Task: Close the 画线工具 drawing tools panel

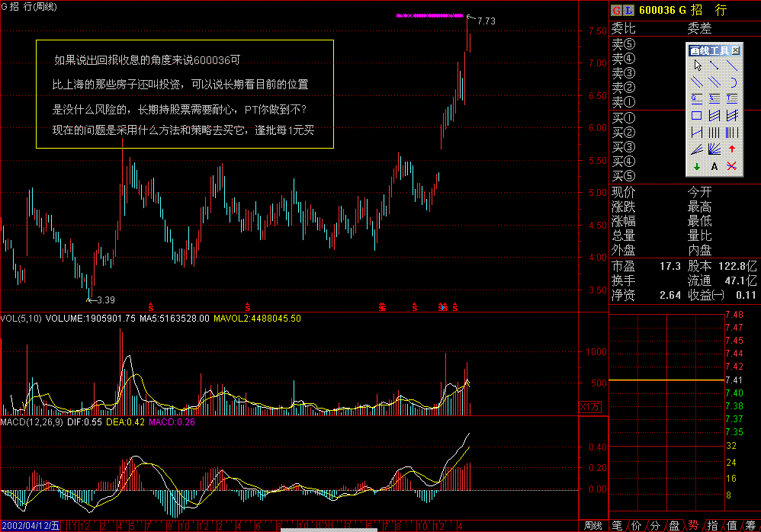Action: pyautogui.click(x=736, y=50)
